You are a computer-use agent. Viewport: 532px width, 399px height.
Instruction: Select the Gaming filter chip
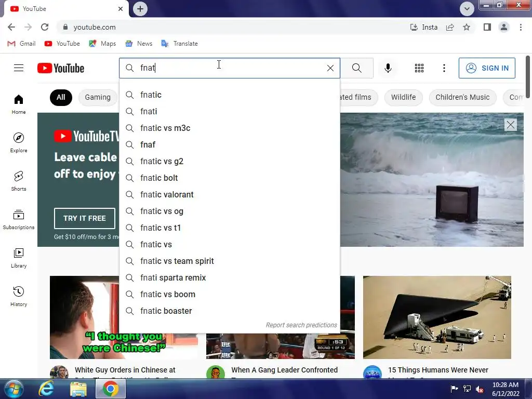(98, 97)
